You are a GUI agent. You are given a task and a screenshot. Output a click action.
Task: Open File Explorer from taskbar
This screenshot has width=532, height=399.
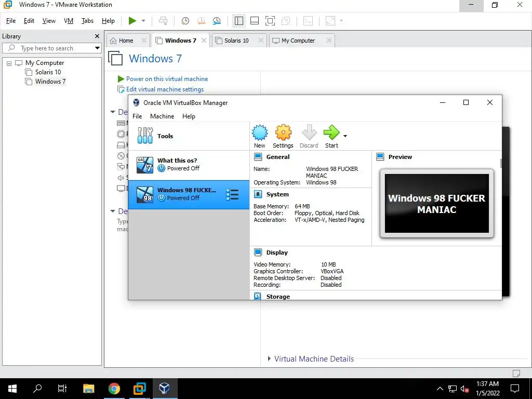coord(88,389)
